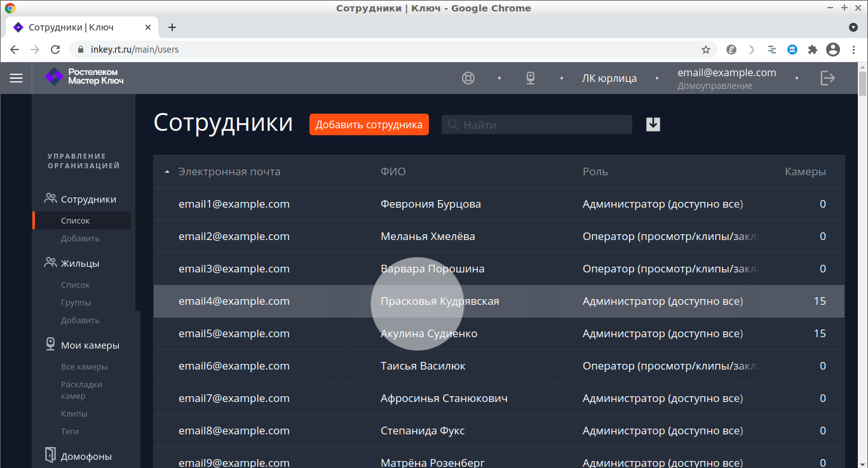Expand the Домофоны sidebar section
Image resolution: width=868 pixels, height=468 pixels.
point(86,456)
